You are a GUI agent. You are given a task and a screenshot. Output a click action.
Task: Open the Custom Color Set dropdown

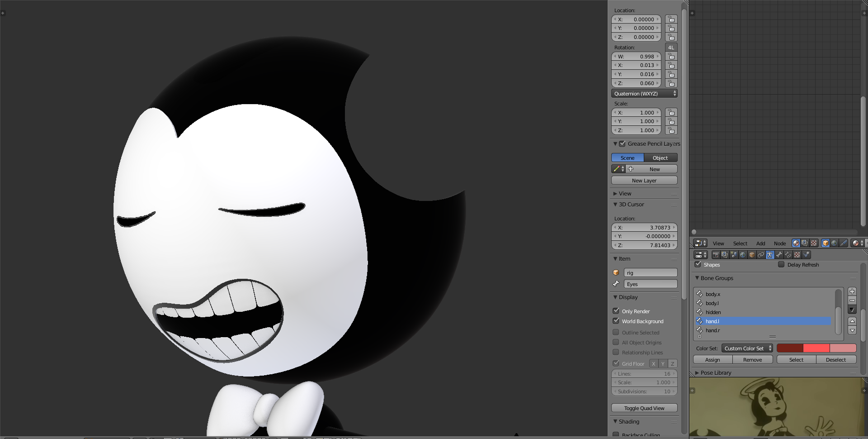747,348
